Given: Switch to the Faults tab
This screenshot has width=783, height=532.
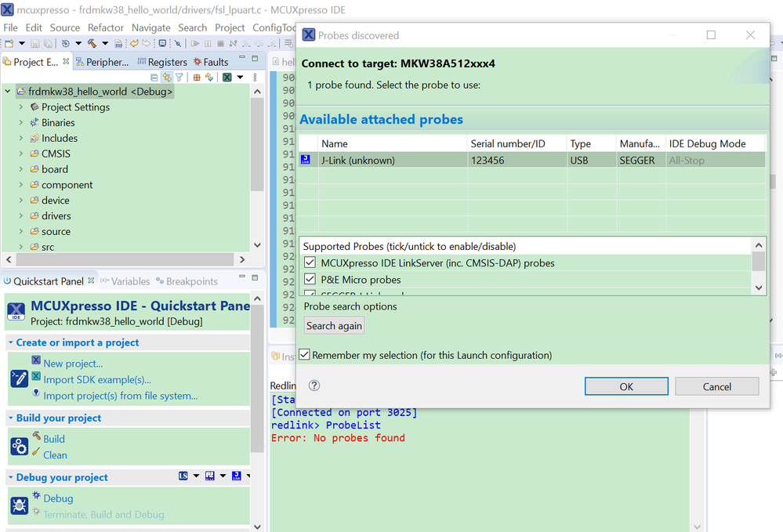Looking at the screenshot, I should pos(211,62).
